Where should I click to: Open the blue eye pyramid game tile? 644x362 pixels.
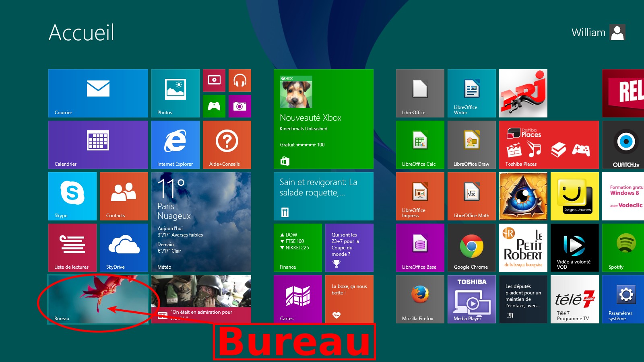[x=523, y=196]
